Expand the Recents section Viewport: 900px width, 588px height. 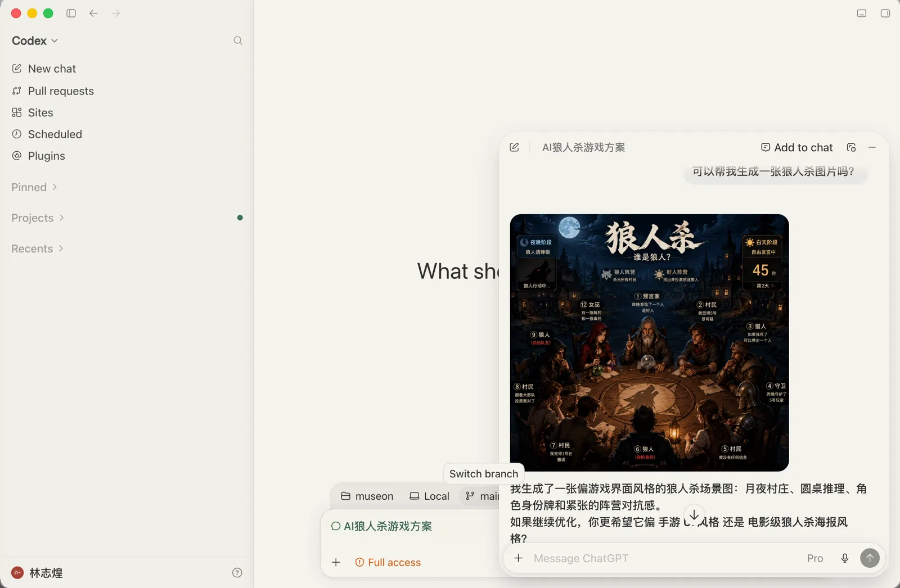(37, 248)
